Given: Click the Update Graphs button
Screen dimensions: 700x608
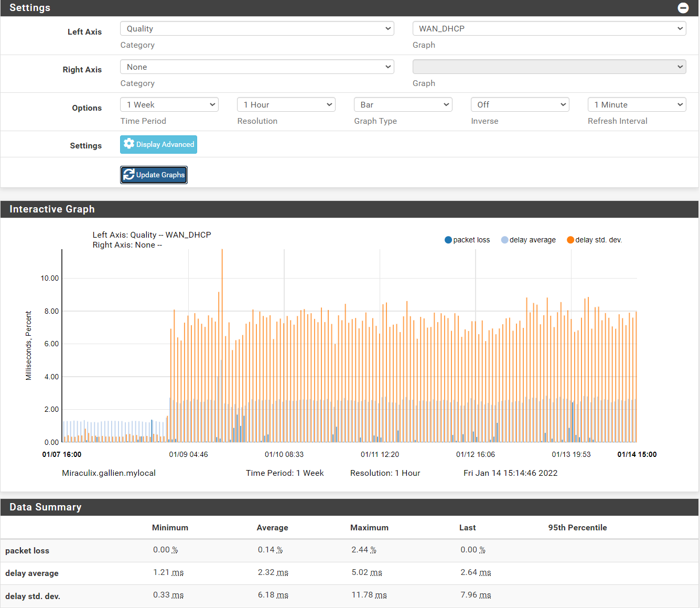Looking at the screenshot, I should (154, 175).
